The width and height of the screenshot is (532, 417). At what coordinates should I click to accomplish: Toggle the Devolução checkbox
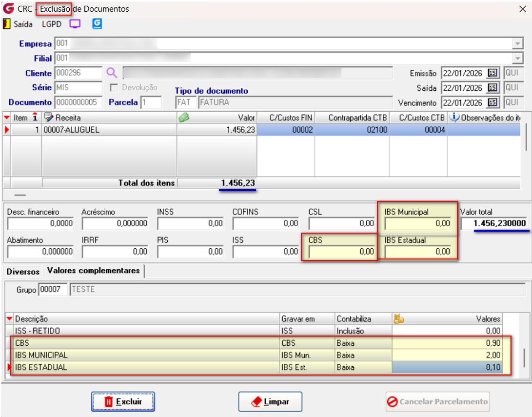coord(114,87)
